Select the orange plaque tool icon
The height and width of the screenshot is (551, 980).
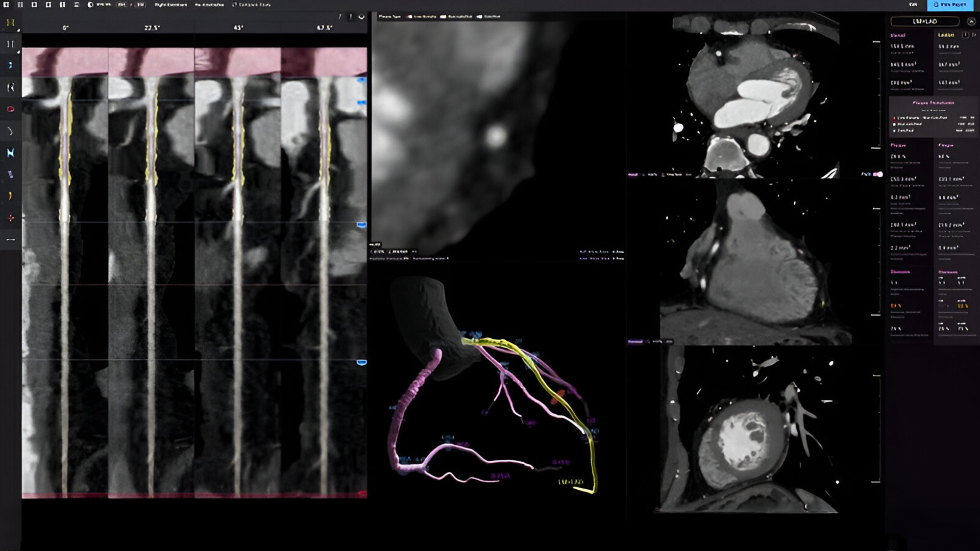click(10, 196)
